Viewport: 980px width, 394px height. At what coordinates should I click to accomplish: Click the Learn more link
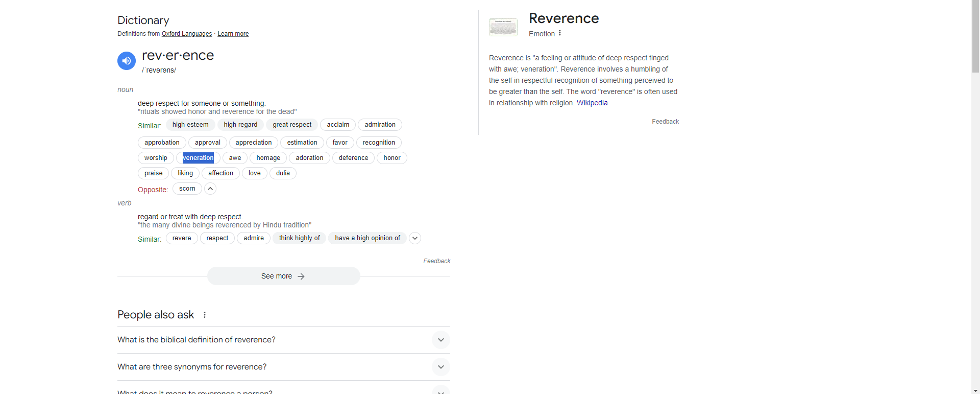click(x=233, y=34)
